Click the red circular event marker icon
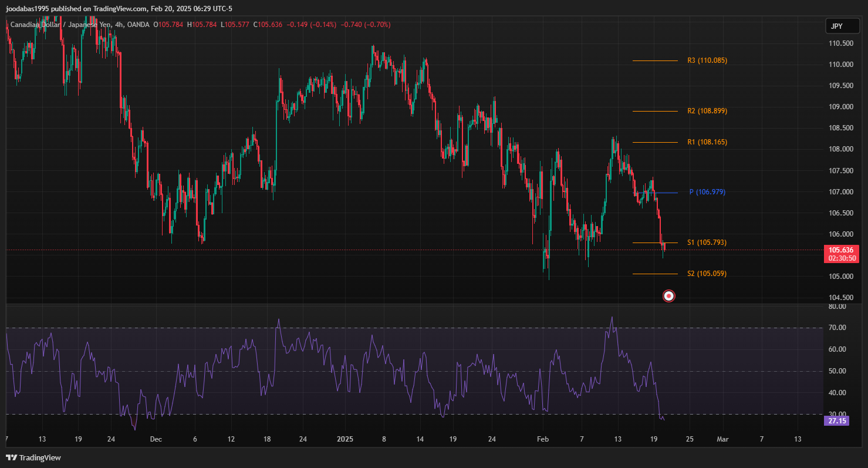The height and width of the screenshot is (468, 868). (x=668, y=296)
